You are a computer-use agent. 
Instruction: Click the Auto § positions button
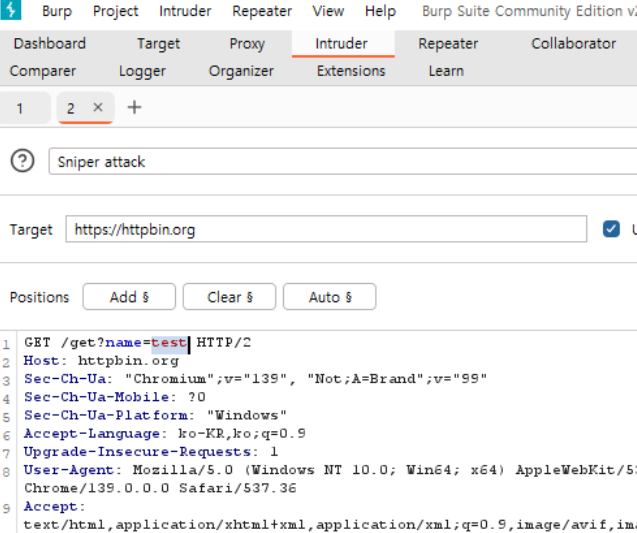coord(329,297)
